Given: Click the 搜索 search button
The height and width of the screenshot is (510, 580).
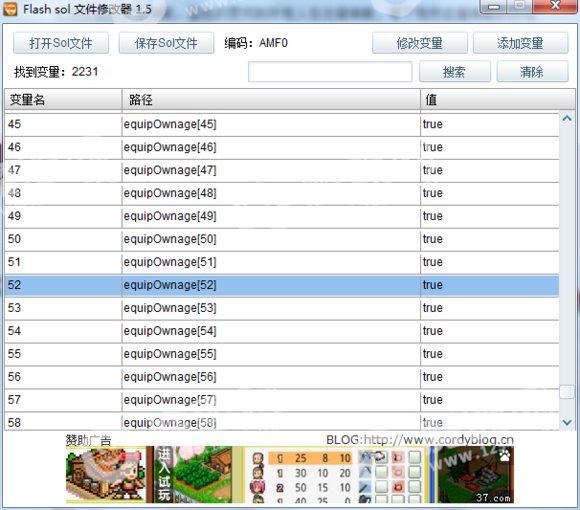Looking at the screenshot, I should point(455,72).
